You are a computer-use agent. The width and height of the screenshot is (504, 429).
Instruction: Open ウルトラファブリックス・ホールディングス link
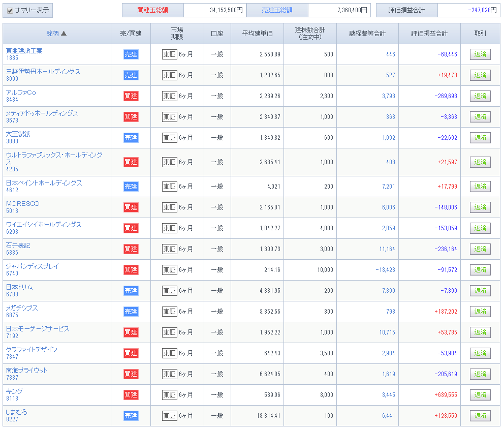54,158
